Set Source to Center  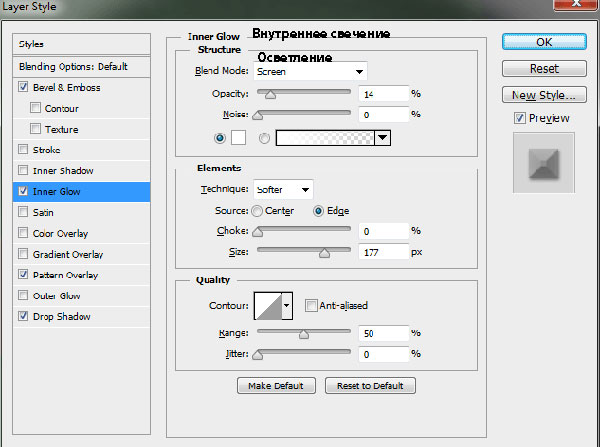257,211
